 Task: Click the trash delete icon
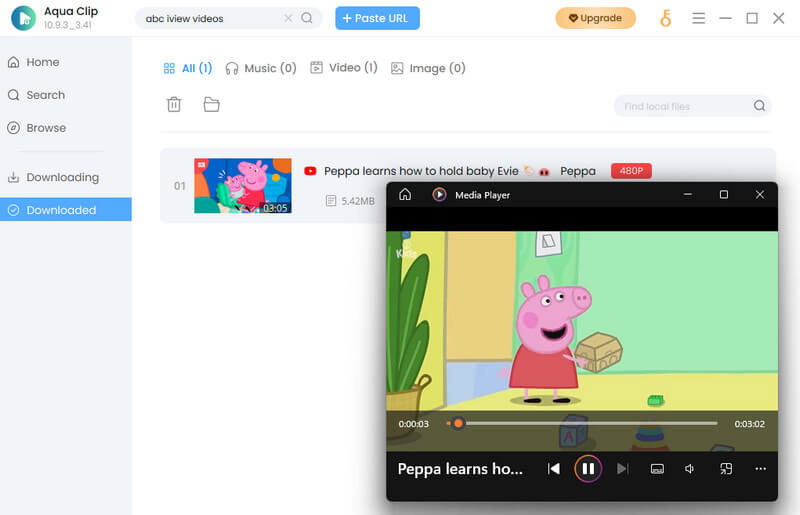[x=174, y=104]
